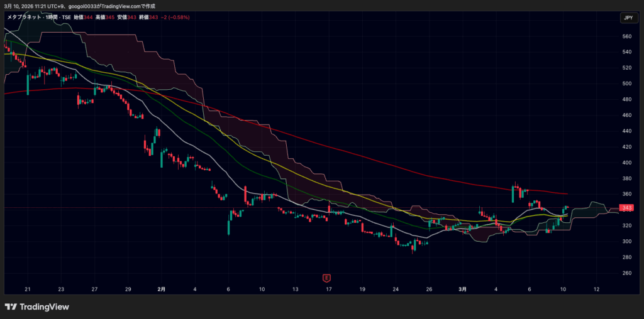Click the 始値 344 open value
The image size is (644, 319).
(x=83, y=17)
